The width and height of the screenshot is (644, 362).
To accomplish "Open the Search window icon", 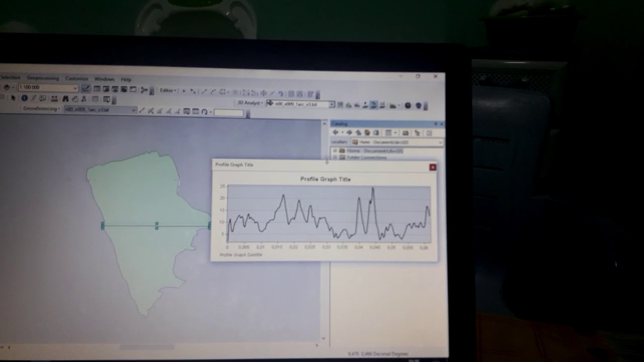I will pos(115,89).
